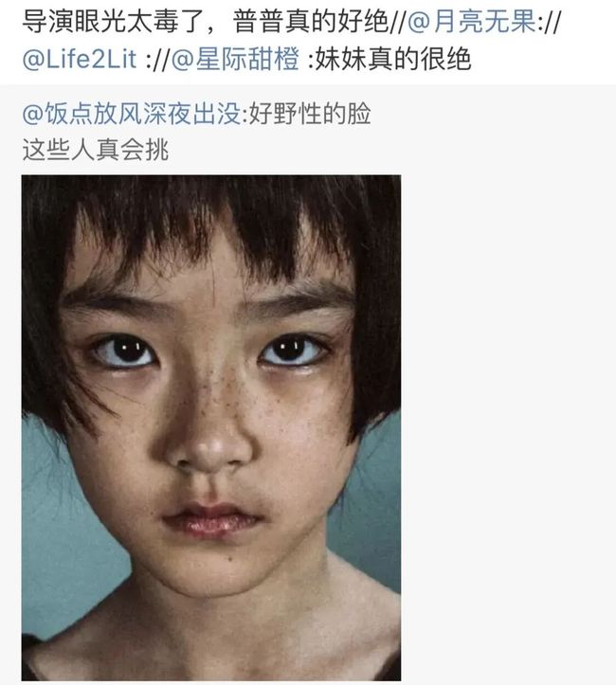The image size is (616, 685).
Task: Click the phrase 普普真的好绝
Action: [311, 22]
